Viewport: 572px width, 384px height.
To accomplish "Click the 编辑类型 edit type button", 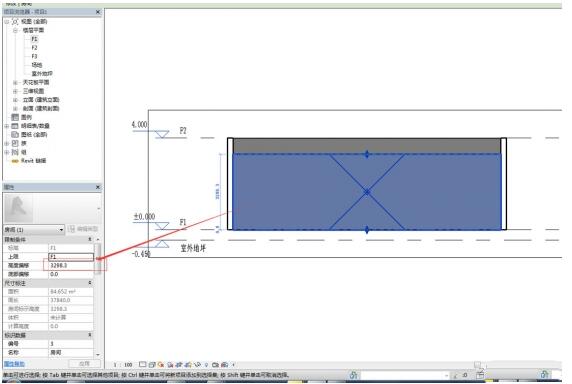I will (83, 229).
